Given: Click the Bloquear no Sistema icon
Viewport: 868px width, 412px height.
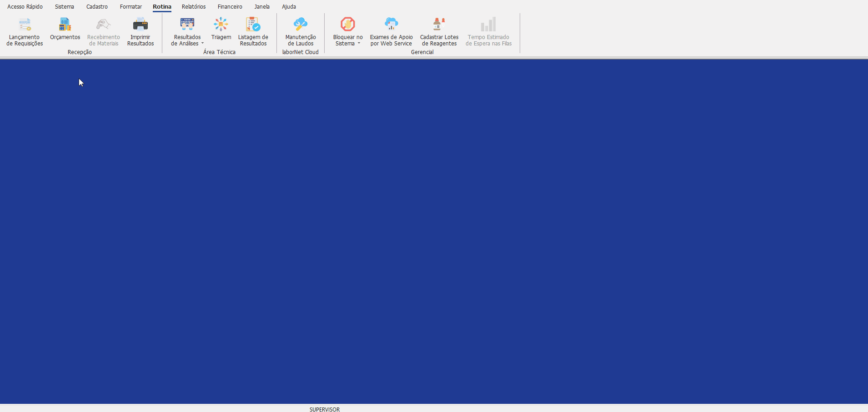Looking at the screenshot, I should click(x=348, y=25).
